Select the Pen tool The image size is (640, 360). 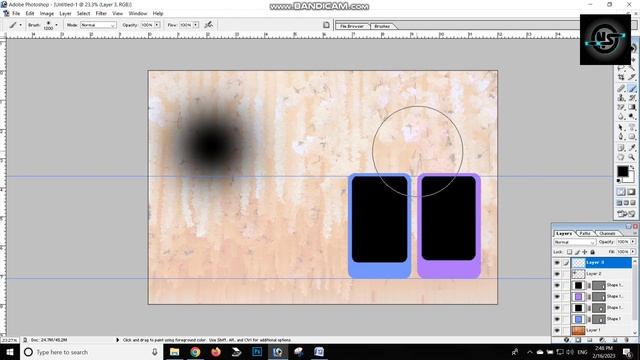[x=620, y=136]
